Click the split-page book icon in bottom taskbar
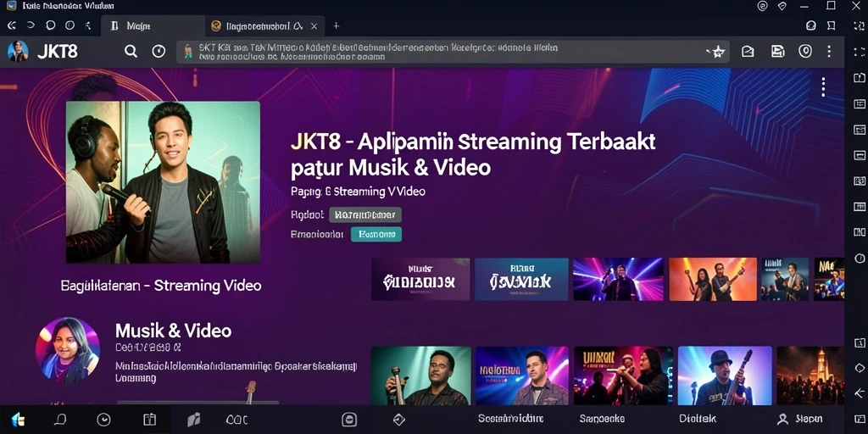This screenshot has height=434, width=868. click(149, 420)
